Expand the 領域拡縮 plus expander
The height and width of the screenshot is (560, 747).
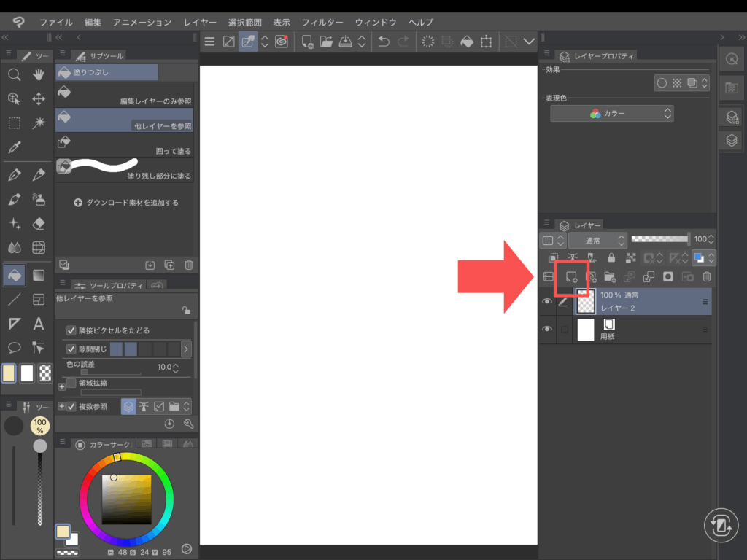61,386
